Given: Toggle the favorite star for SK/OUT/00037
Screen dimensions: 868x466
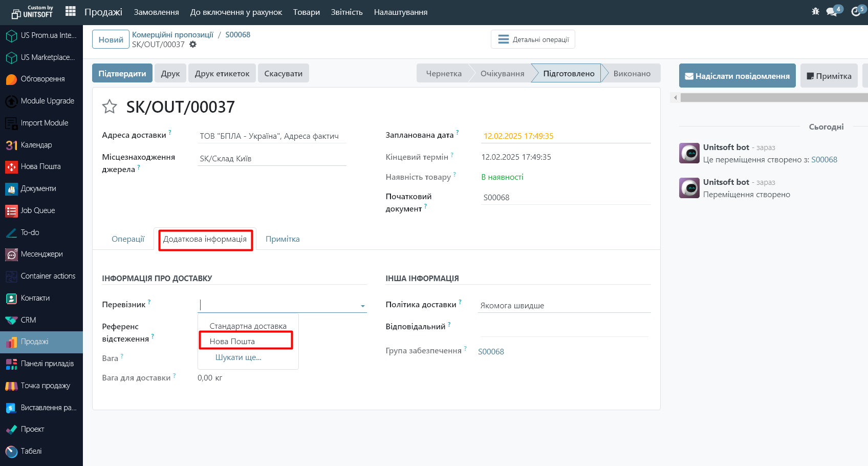Looking at the screenshot, I should coord(110,107).
